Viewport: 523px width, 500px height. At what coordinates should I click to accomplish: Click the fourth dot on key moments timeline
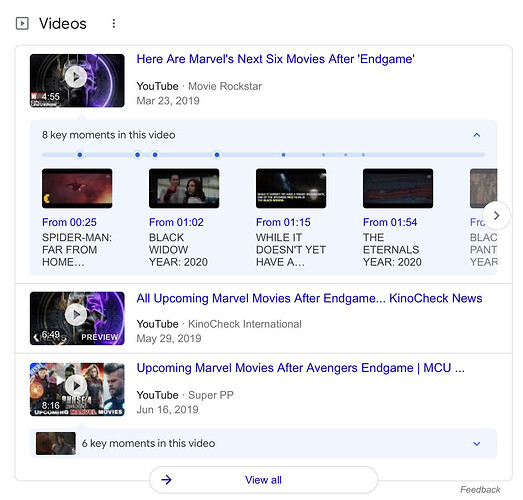coord(217,155)
